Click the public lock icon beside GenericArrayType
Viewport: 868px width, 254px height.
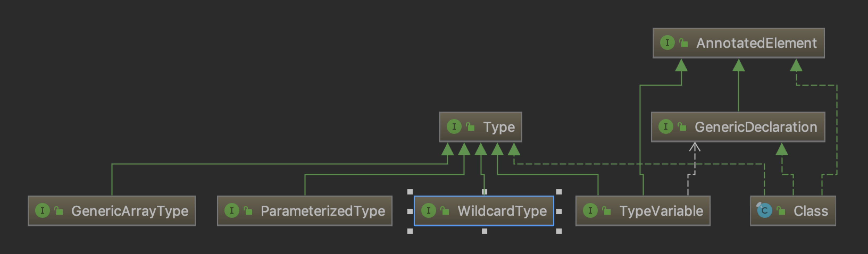(x=59, y=211)
